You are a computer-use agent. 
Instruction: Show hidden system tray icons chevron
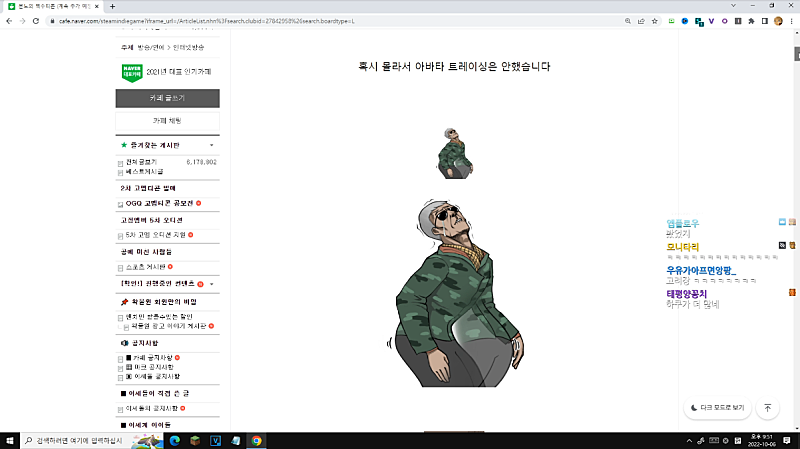[x=689, y=440]
